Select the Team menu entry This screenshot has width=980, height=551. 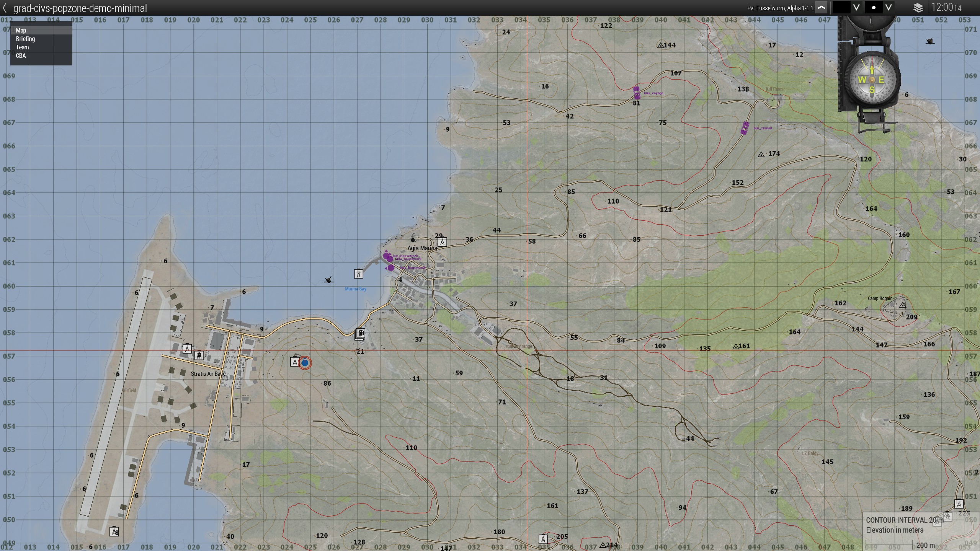pos(22,47)
